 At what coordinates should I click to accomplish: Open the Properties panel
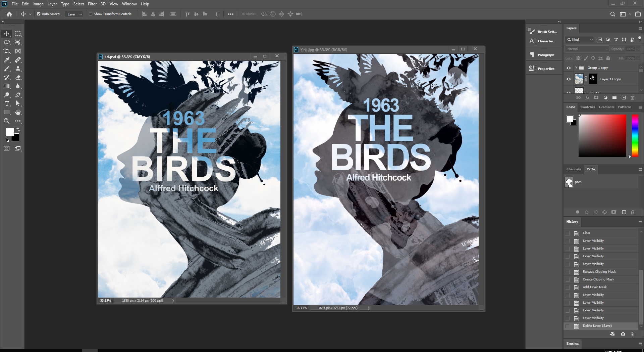pos(542,69)
